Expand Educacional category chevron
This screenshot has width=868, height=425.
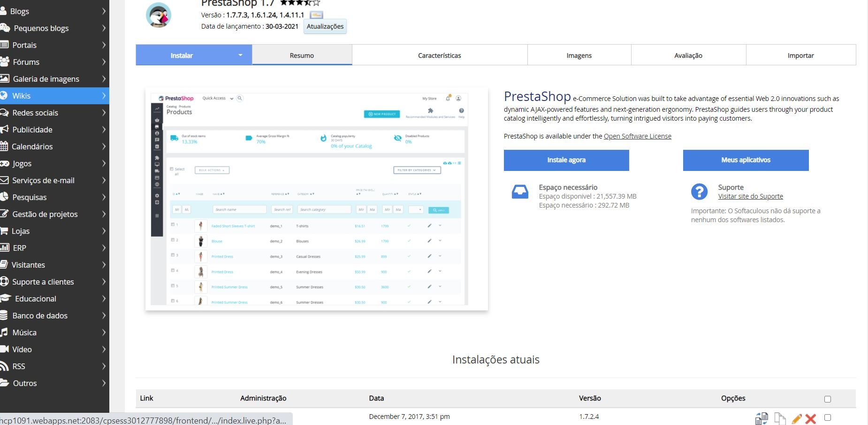(x=104, y=298)
